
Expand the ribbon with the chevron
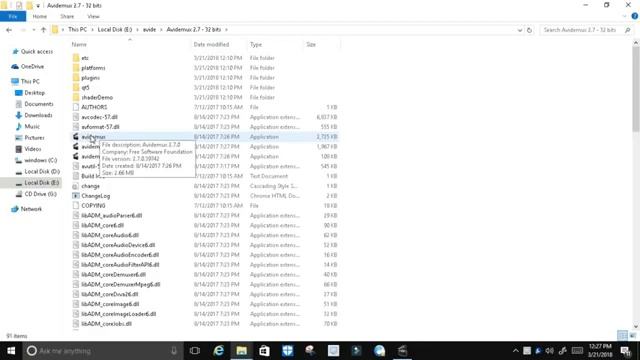[x=624, y=16]
